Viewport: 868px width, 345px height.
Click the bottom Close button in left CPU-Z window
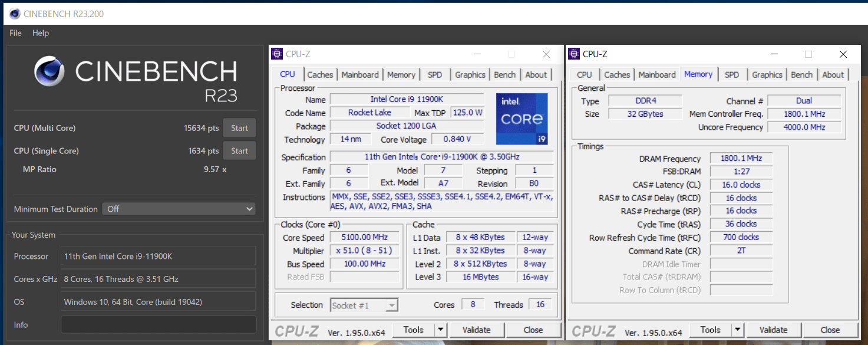coord(533,330)
